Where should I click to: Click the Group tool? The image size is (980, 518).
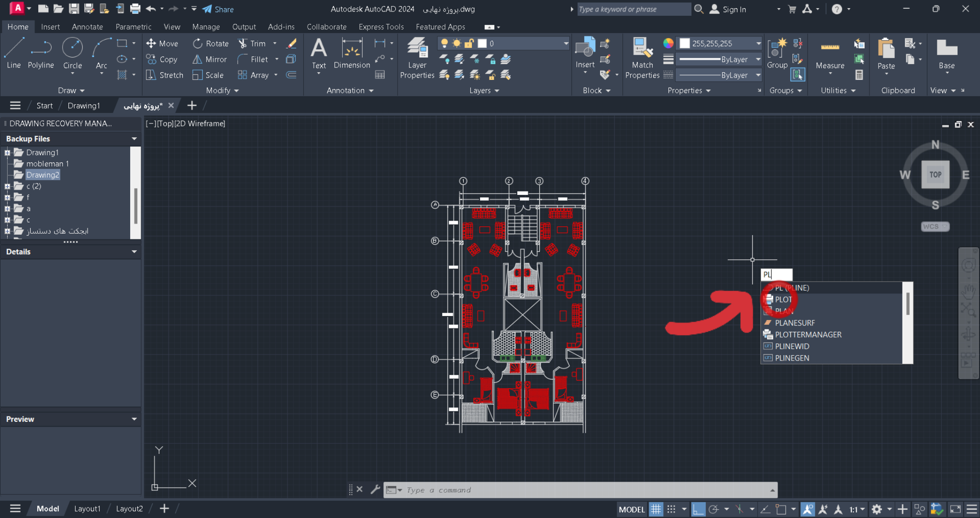pyautogui.click(x=777, y=53)
